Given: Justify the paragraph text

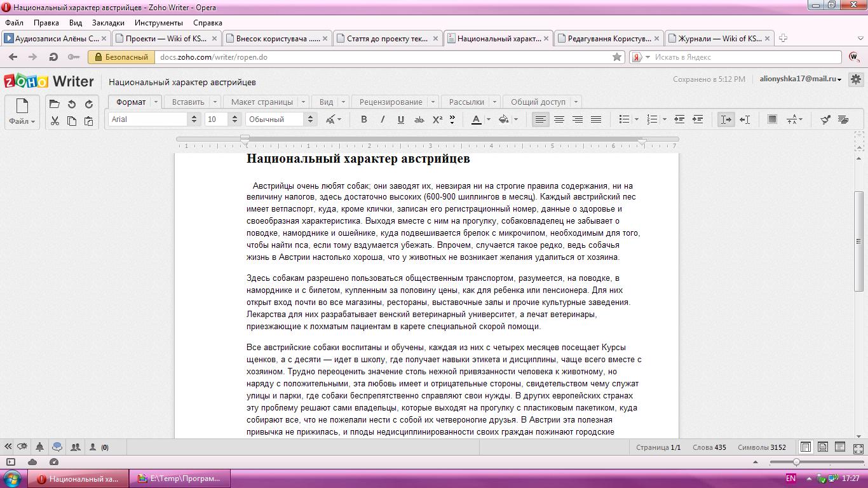Looking at the screenshot, I should [x=595, y=119].
